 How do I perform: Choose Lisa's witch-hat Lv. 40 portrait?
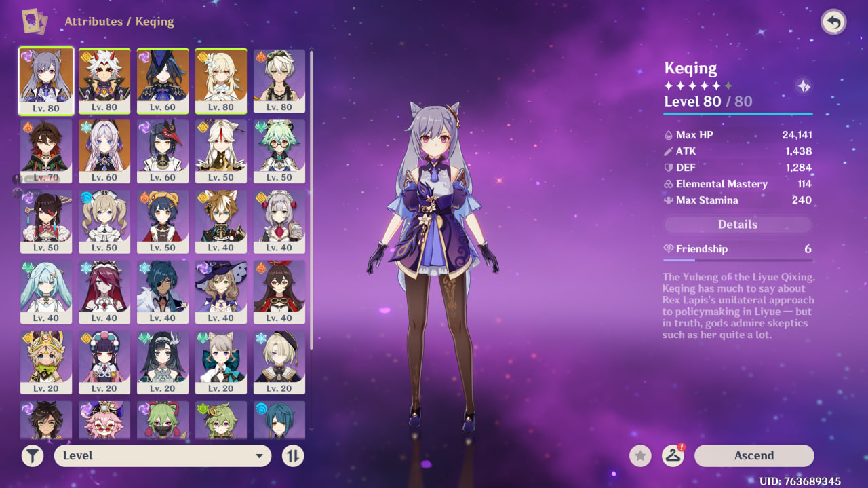tap(221, 292)
